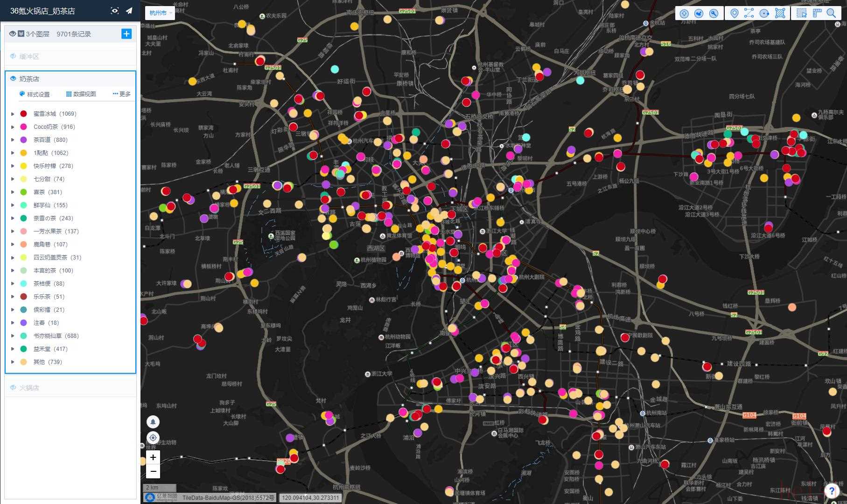
Task: Click the paper-plane share icon
Action: (x=129, y=11)
